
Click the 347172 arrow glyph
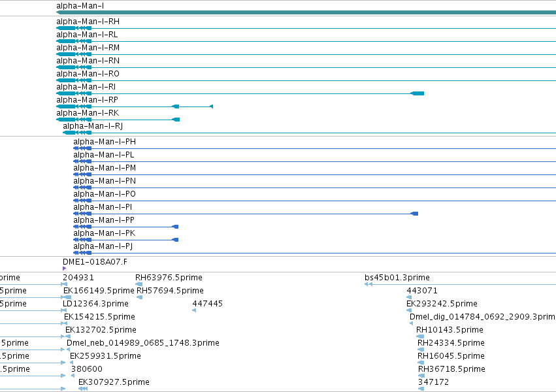pos(421,389)
